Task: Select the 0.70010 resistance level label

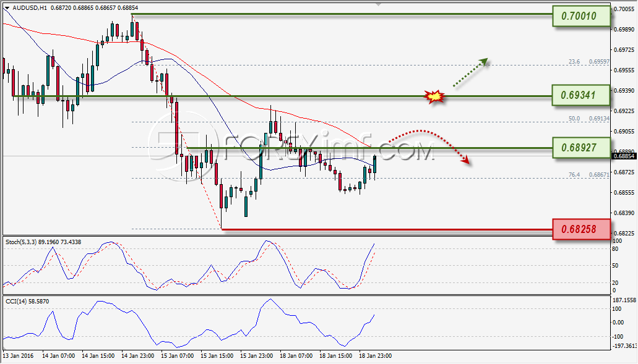Action: (581, 16)
